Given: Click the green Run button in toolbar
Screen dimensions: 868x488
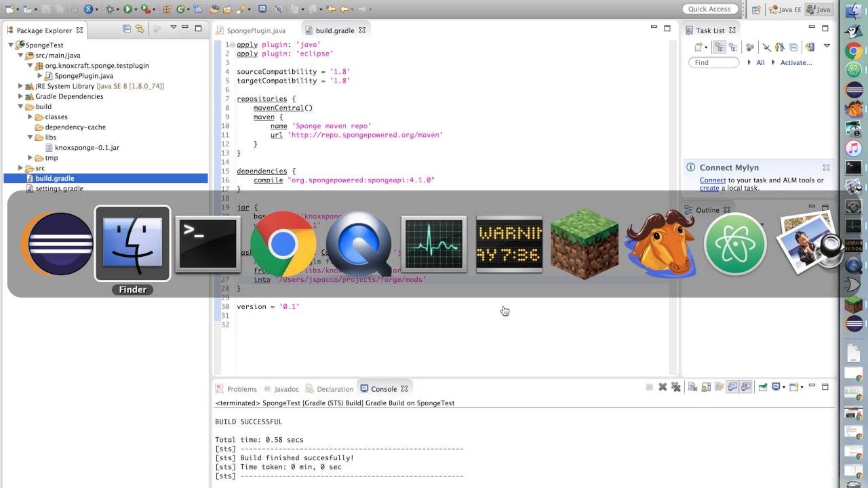Looking at the screenshot, I should (127, 9).
